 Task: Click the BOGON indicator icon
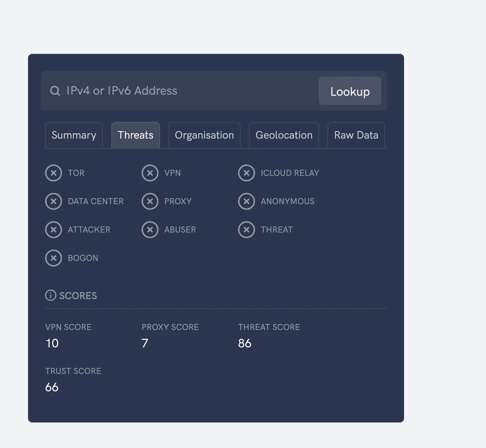pos(54,258)
